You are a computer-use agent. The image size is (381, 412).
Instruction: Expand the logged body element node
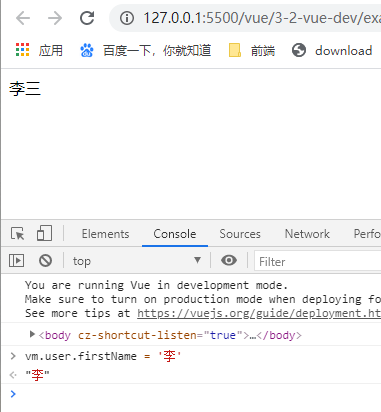32,334
